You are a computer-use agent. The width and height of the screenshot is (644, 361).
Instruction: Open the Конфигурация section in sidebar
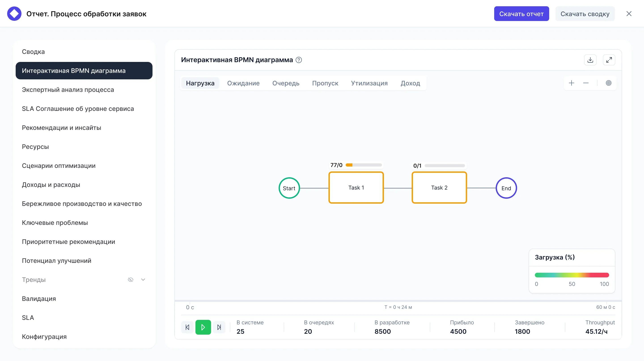(44, 336)
